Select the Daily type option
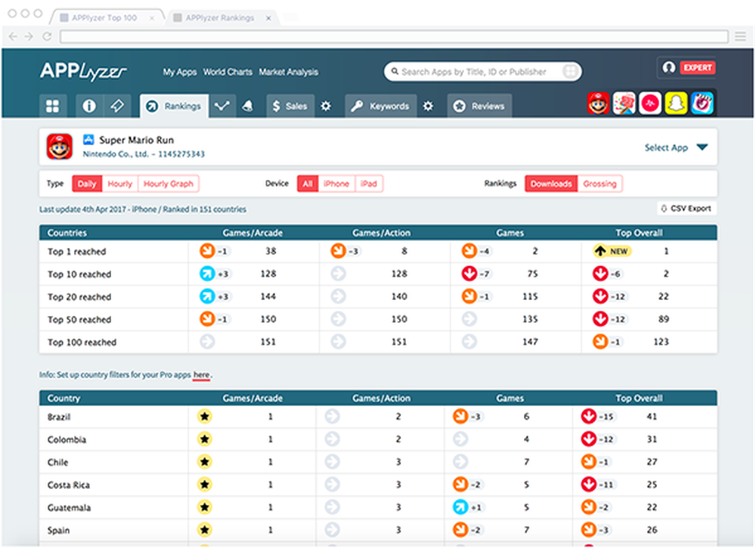 [87, 184]
